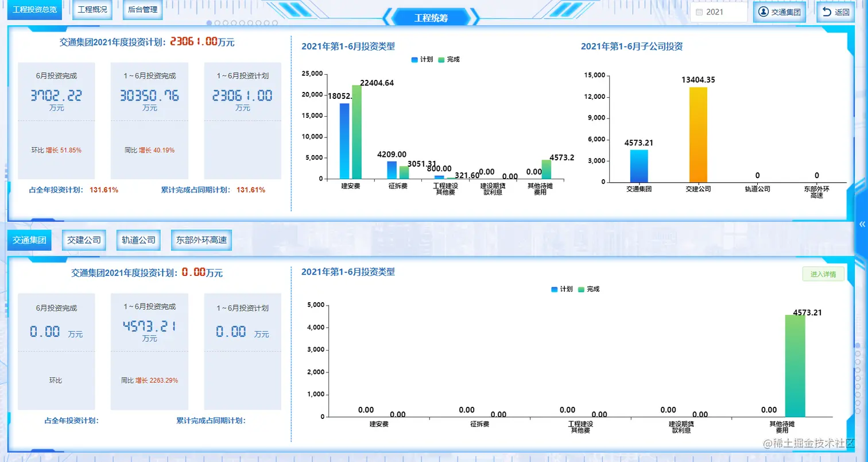Click the 同比 增长 40.19% text
Viewport: 868px width, 462px height.
click(149, 150)
